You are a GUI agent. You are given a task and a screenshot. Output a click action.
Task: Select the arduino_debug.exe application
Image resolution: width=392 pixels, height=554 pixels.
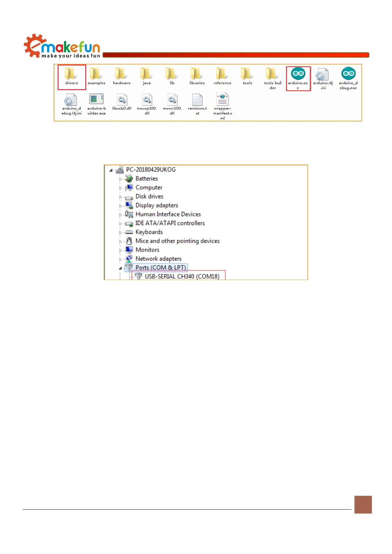click(x=348, y=79)
